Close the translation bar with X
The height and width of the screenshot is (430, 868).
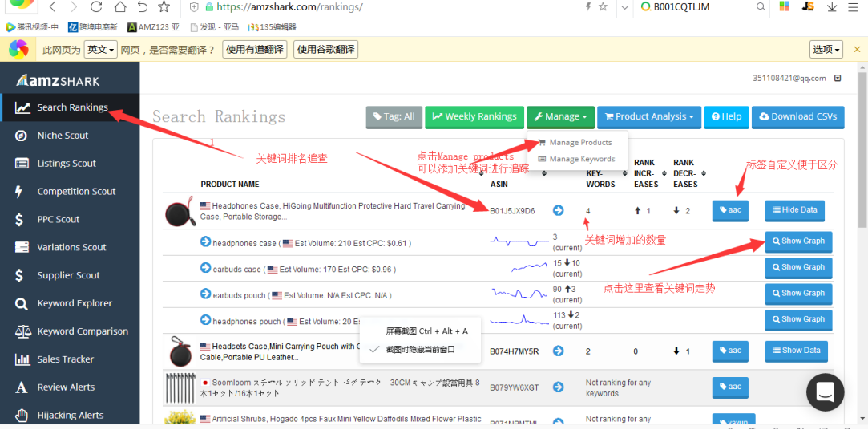857,49
